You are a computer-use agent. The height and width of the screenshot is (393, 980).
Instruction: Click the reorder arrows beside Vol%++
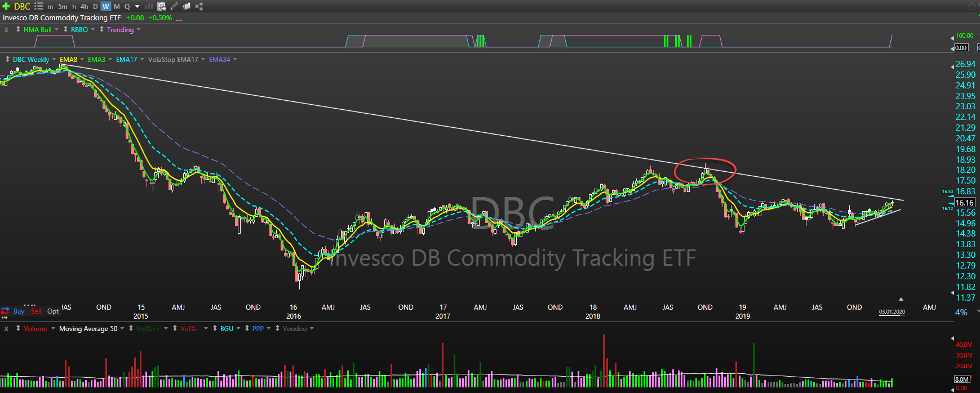131,328
